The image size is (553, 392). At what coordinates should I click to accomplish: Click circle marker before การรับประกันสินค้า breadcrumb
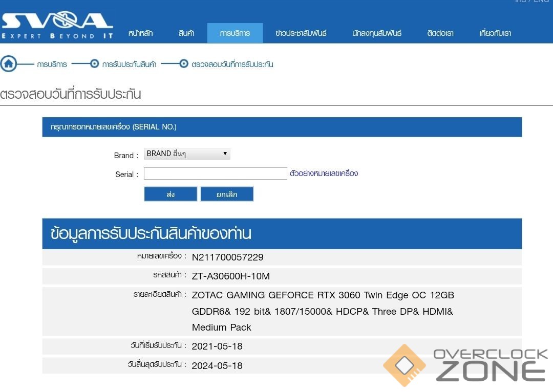tap(95, 64)
